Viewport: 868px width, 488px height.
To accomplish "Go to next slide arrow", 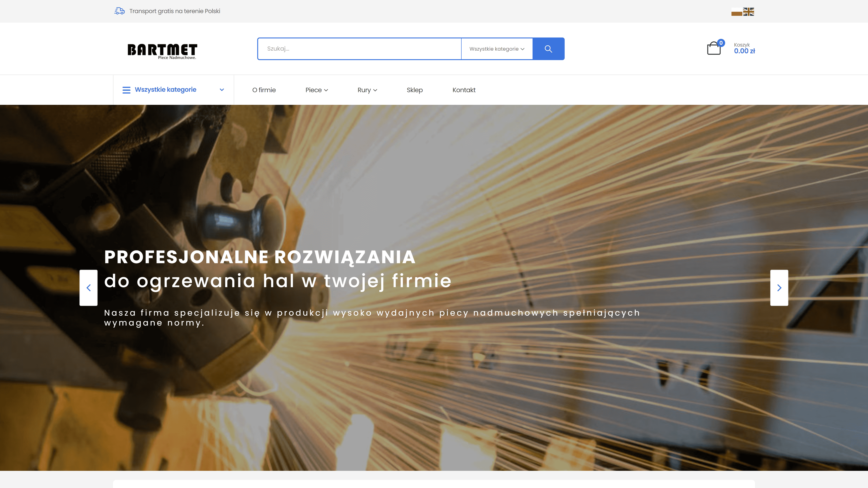I will pyautogui.click(x=779, y=288).
